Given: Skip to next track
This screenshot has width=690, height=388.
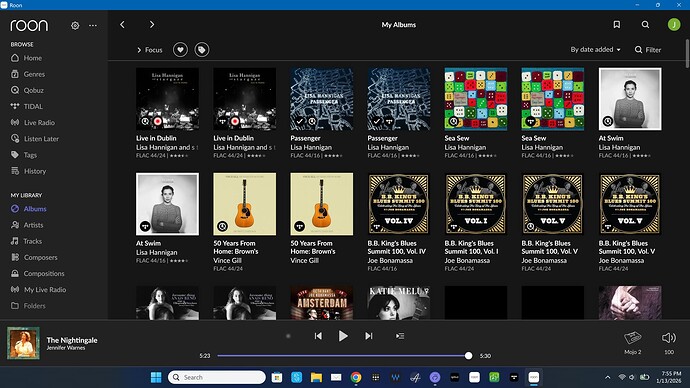Looking at the screenshot, I should [x=369, y=336].
